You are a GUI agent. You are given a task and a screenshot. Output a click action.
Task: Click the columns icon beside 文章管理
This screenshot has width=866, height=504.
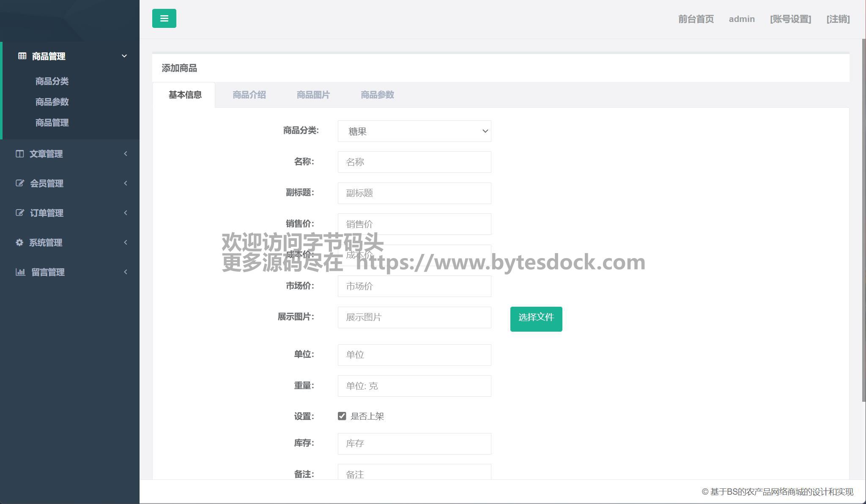point(19,154)
